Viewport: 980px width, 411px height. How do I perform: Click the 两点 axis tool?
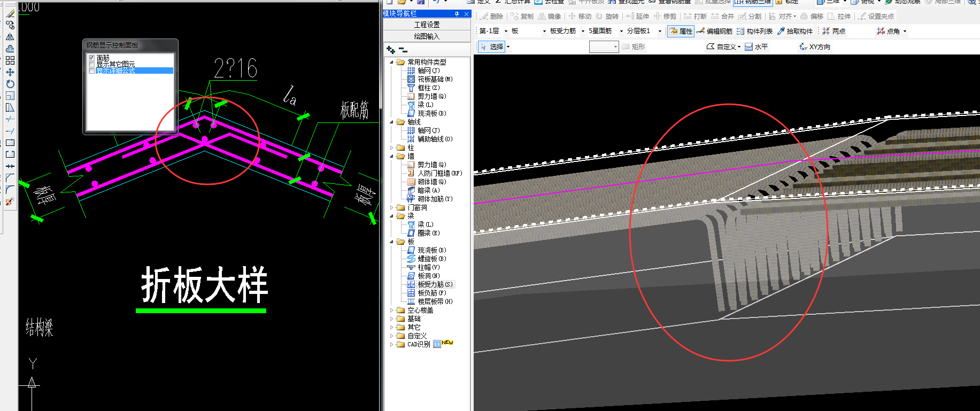pyautogui.click(x=834, y=31)
